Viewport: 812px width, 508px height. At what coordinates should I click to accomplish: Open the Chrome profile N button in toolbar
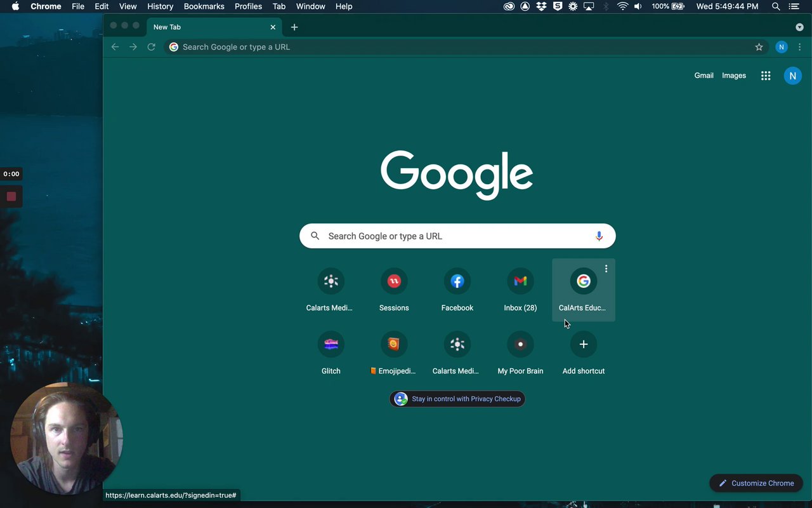(x=782, y=47)
